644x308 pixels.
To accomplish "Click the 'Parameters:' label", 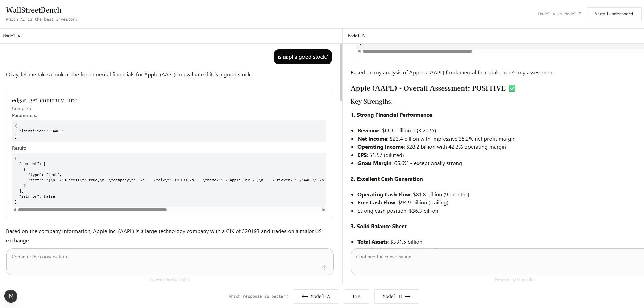I will (x=24, y=115).
